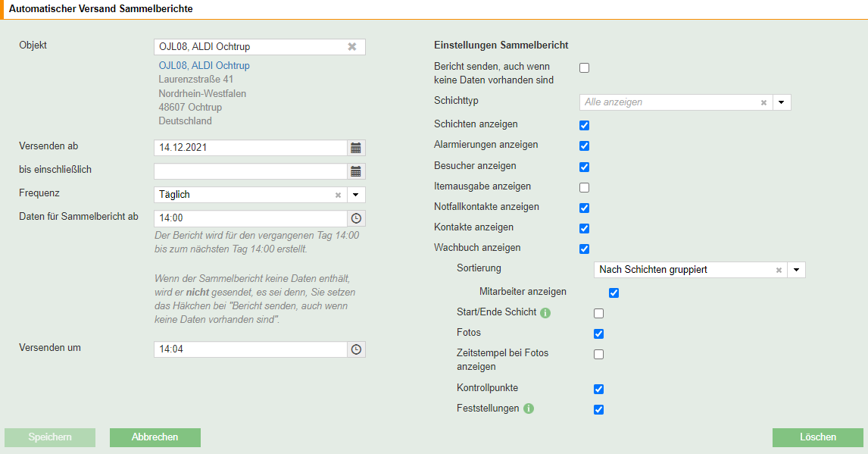Uncheck Besucher anzeigen
Viewport: 868px width, 454px height.
[x=584, y=167]
